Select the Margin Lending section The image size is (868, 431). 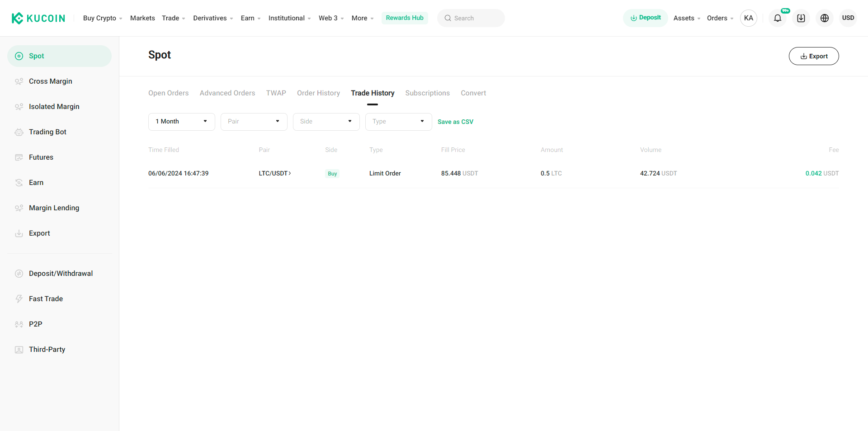[x=54, y=208]
